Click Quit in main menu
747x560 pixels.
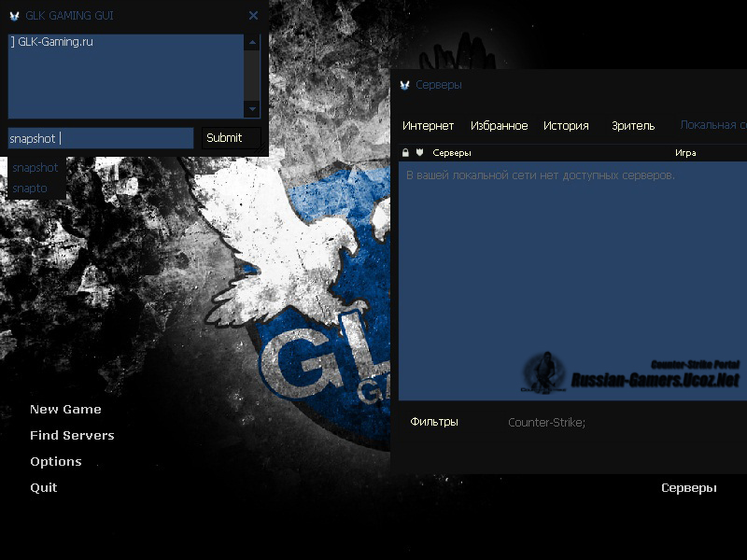coord(43,487)
